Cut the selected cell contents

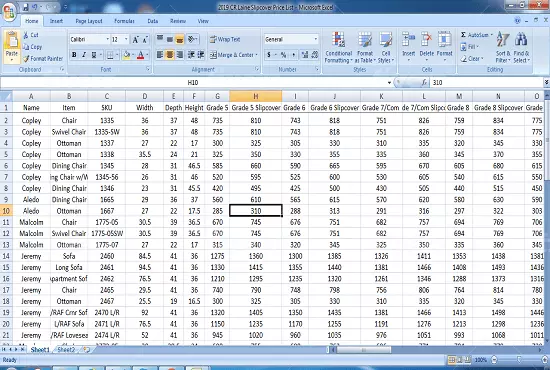(31, 35)
